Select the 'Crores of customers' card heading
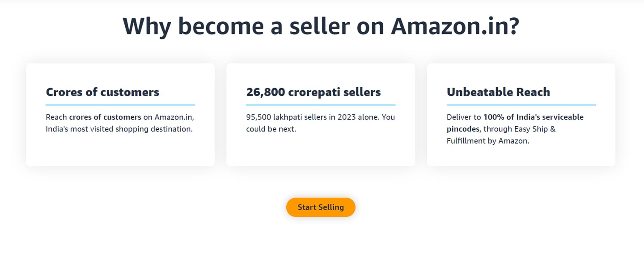Viewport: 644px width, 254px height. (102, 92)
